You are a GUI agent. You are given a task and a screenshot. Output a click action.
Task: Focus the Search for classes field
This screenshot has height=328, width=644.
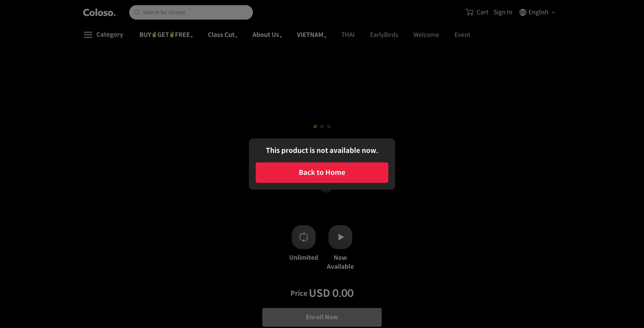[191, 12]
